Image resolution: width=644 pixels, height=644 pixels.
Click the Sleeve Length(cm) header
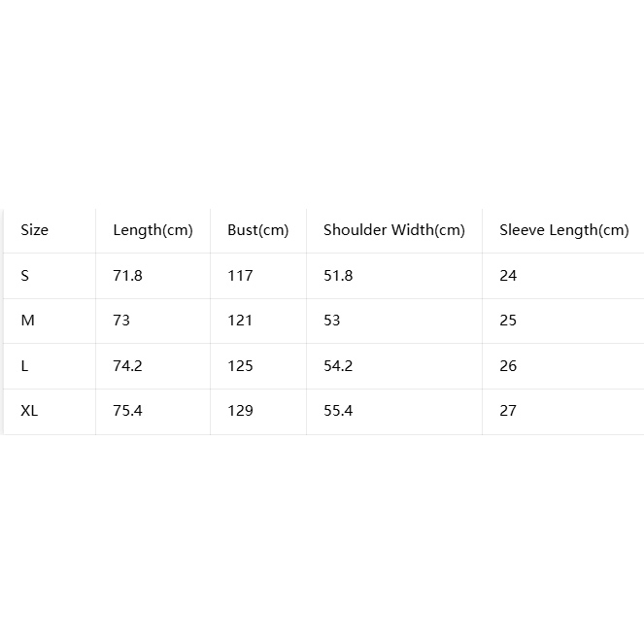[564, 230]
